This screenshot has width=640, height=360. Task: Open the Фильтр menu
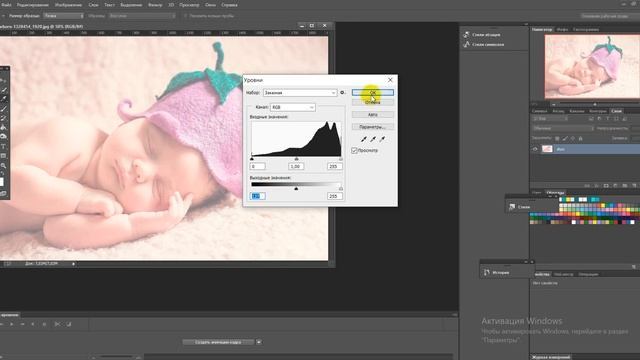pyautogui.click(x=155, y=5)
